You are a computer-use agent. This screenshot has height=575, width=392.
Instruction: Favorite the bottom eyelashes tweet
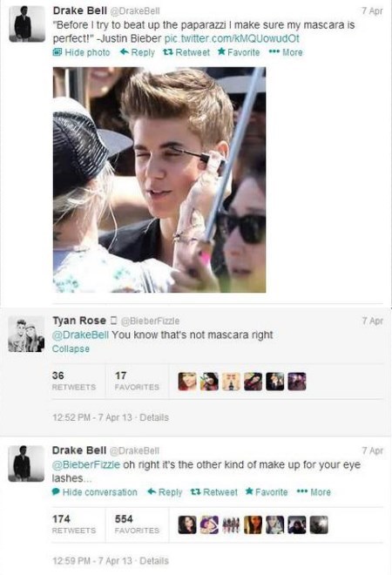point(267,492)
